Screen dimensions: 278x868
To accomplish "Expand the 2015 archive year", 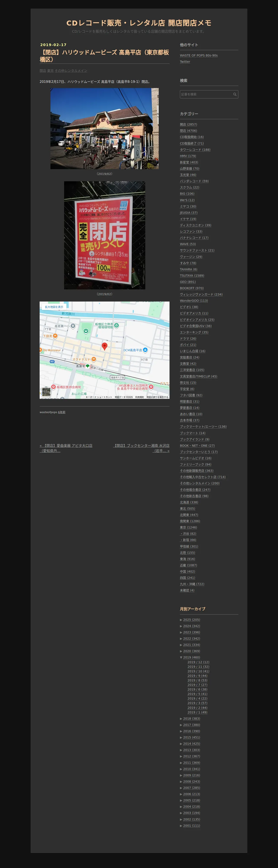I will pyautogui.click(x=181, y=738).
